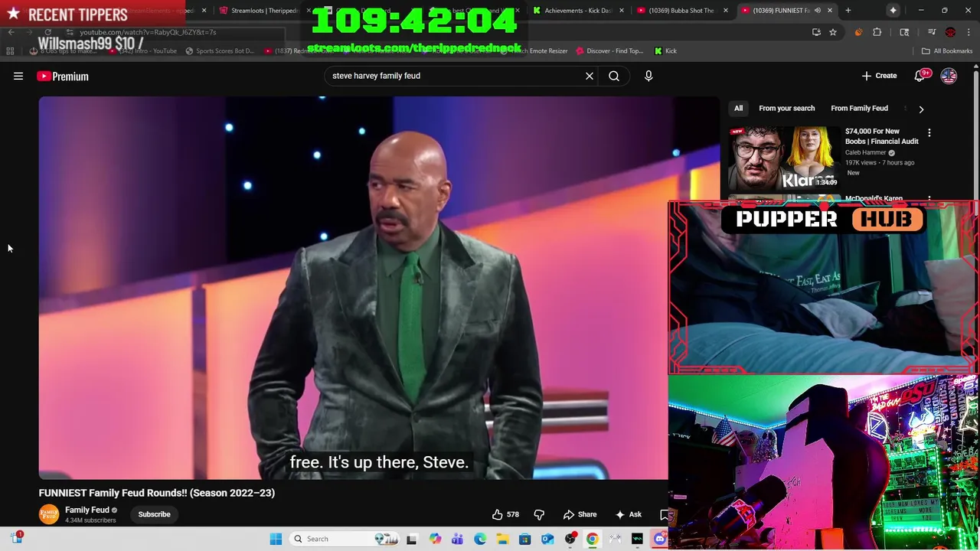Select the All filter chip

[x=738, y=109]
